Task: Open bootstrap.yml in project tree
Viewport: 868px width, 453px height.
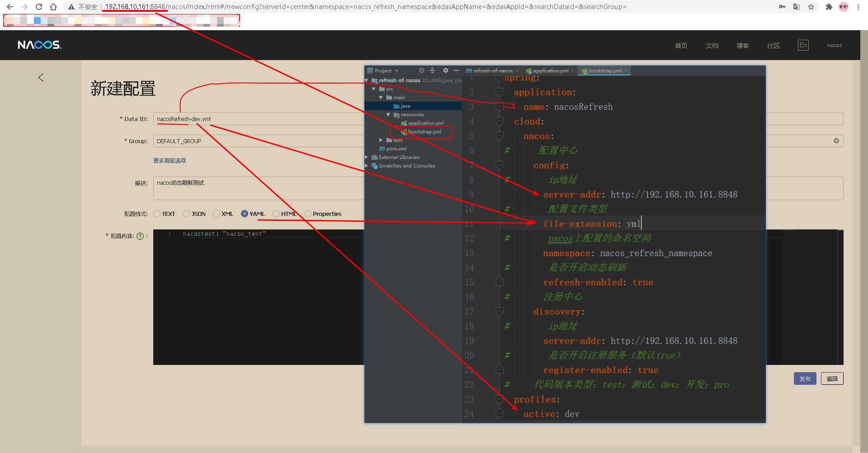Action: [421, 131]
